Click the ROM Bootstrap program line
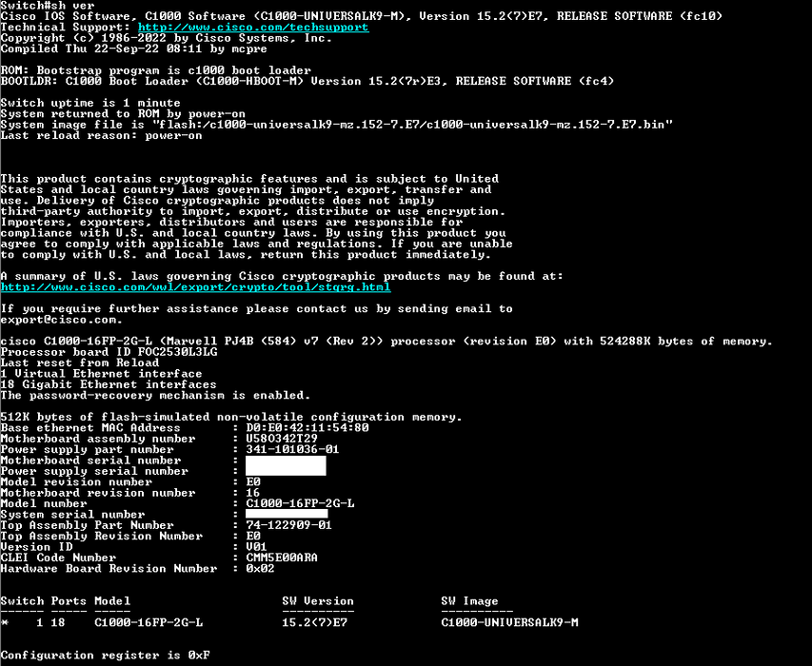Screen dimensions: 812x666 coord(156,71)
